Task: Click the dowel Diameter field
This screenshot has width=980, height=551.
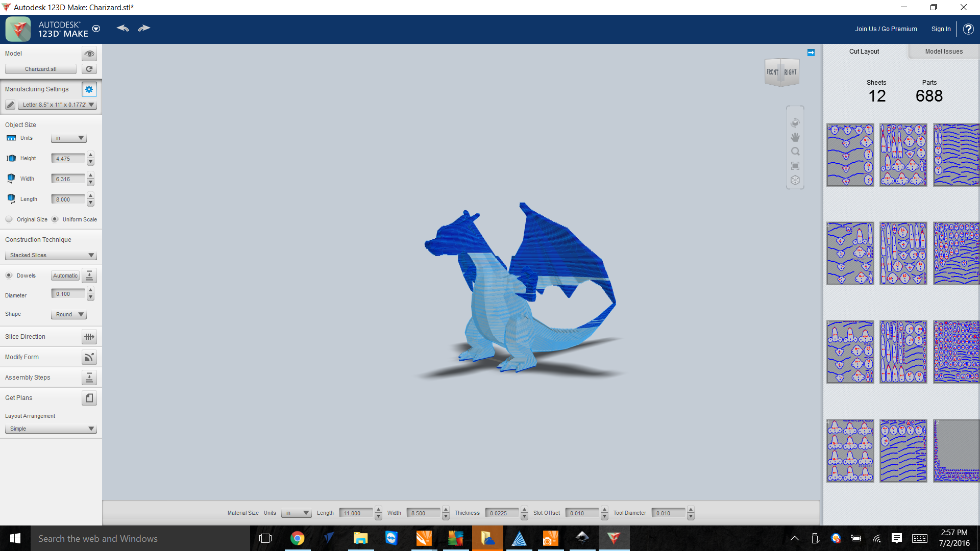Action: coord(68,294)
